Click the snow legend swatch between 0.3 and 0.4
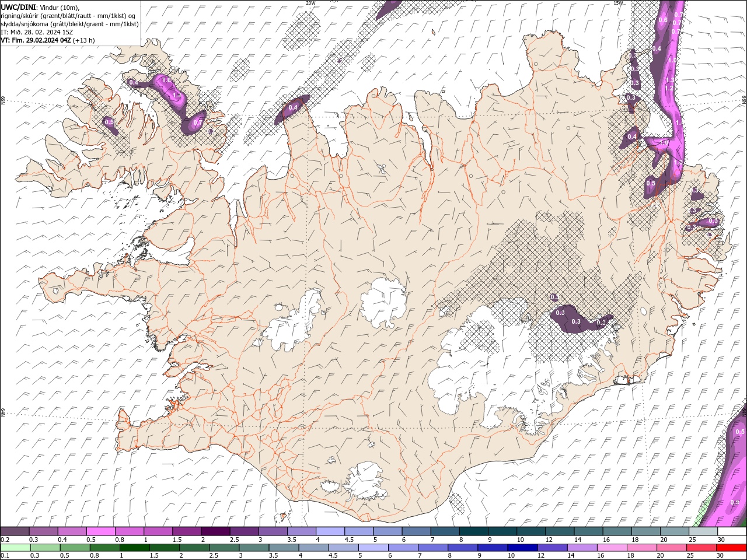 tap(43, 531)
